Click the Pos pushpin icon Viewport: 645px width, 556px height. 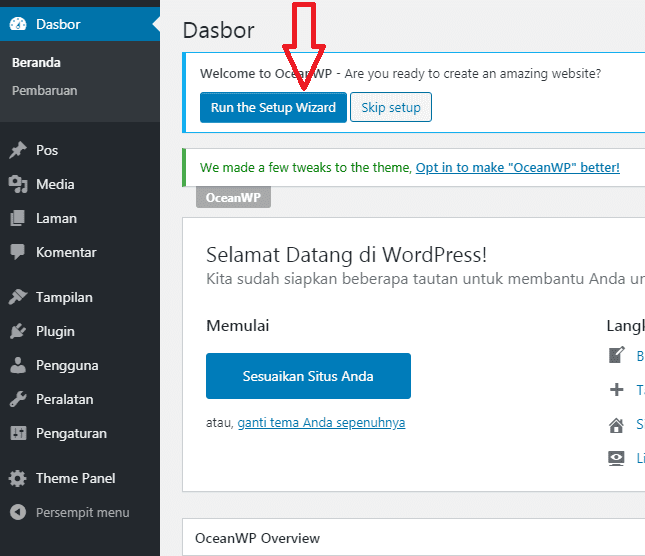click(18, 150)
